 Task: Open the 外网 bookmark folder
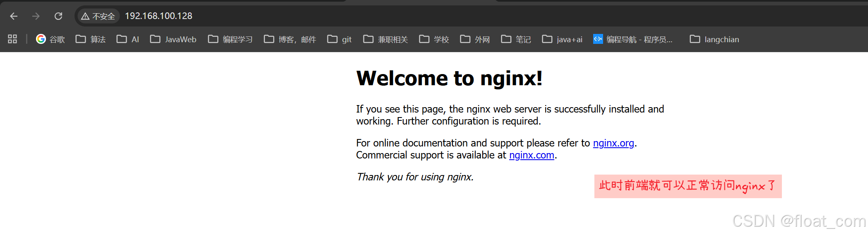475,39
